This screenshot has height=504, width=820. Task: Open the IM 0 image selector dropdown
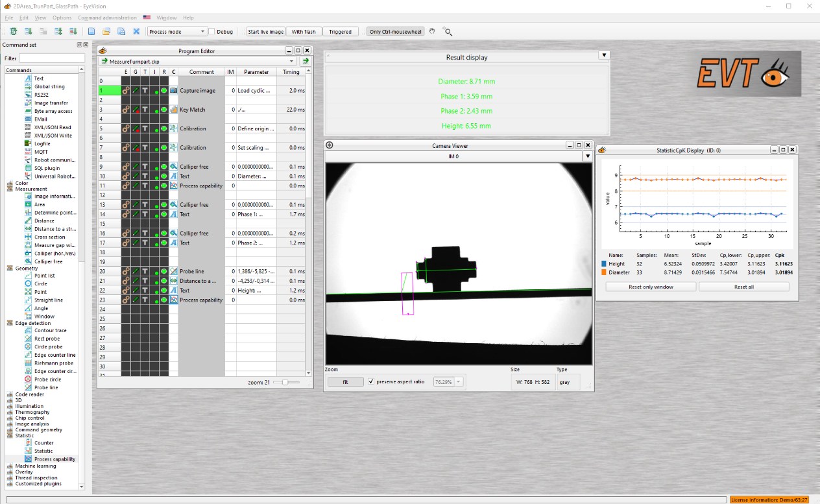point(587,156)
